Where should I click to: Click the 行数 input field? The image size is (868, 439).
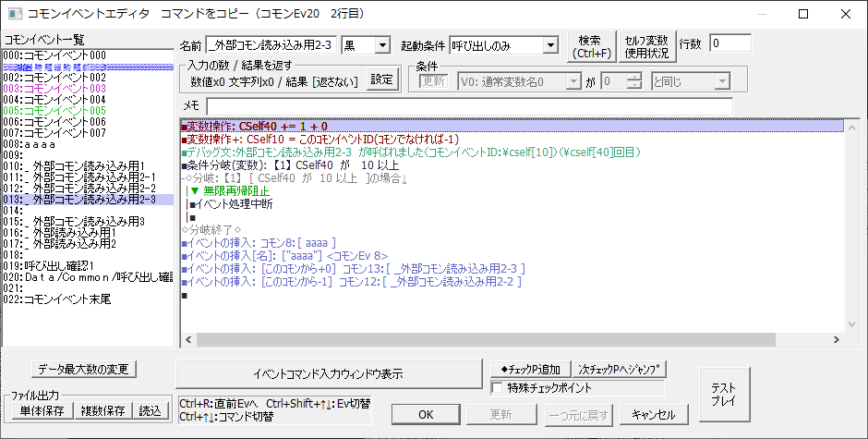[x=730, y=43]
